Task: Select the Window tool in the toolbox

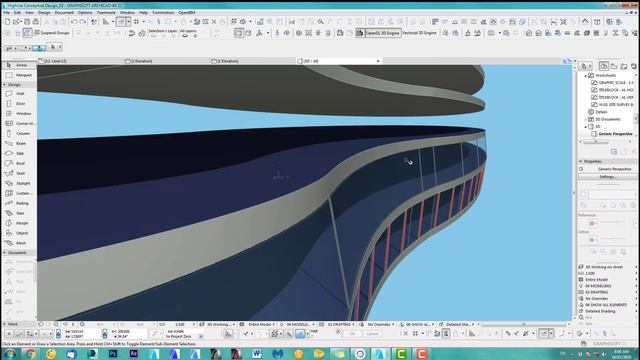Action: tap(19, 113)
